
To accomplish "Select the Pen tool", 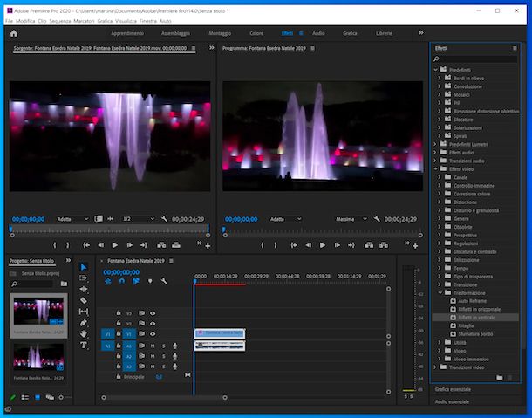I will click(x=84, y=323).
